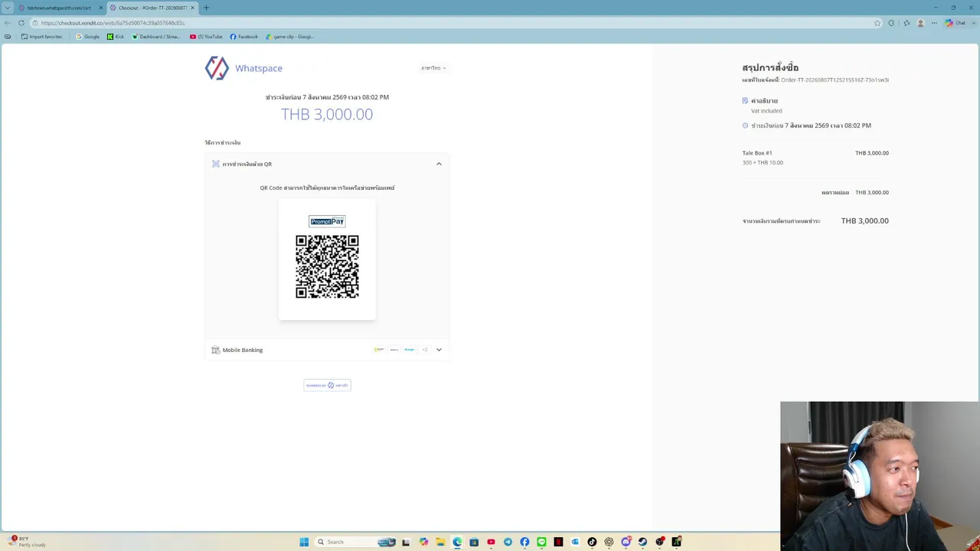Open Steam from the taskbar
The image size is (980, 551).
(x=642, y=542)
